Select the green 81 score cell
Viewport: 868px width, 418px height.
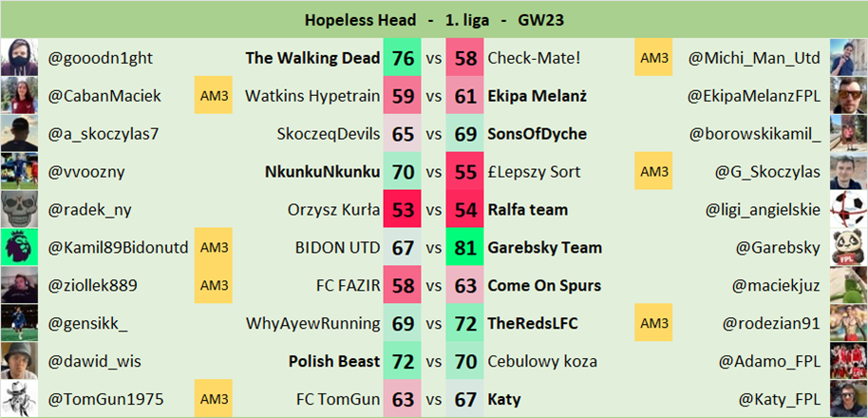pos(465,248)
